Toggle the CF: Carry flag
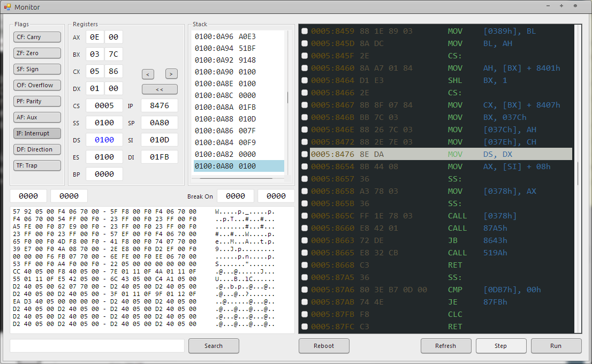This screenshot has width=592, height=364. click(x=37, y=37)
